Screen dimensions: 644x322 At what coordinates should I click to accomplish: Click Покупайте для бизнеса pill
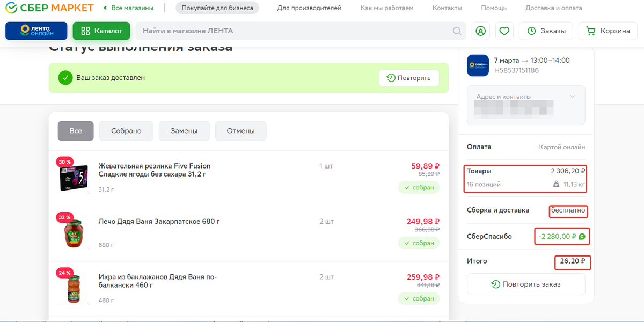point(217,8)
